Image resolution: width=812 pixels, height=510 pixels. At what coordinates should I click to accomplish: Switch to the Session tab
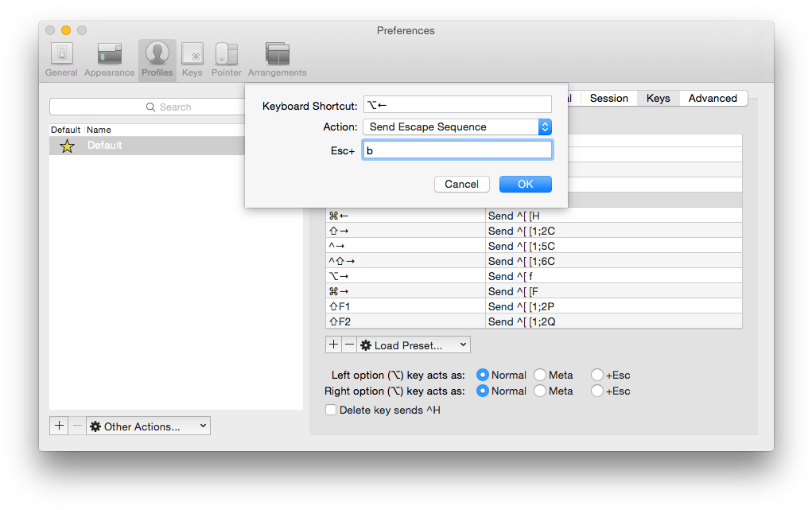(x=608, y=98)
